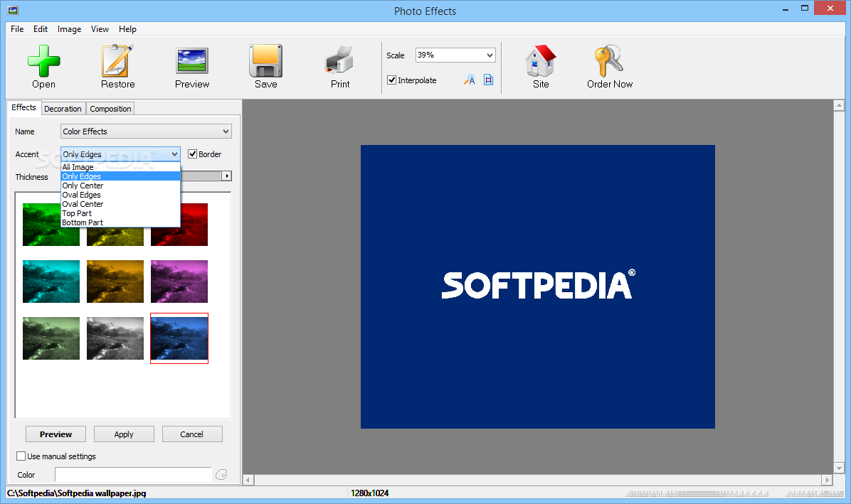Select Top Part accent option
This screenshot has width=851, height=504.
tap(120, 213)
